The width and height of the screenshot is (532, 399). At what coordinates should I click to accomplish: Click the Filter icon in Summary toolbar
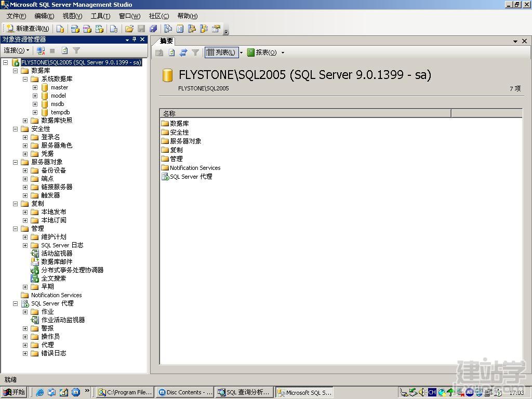[x=195, y=52]
